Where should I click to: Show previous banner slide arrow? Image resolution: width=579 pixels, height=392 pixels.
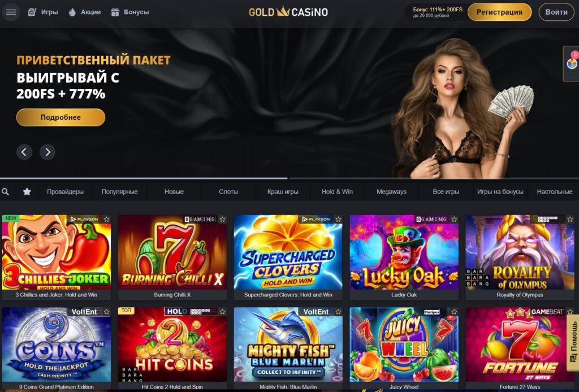pyautogui.click(x=24, y=152)
